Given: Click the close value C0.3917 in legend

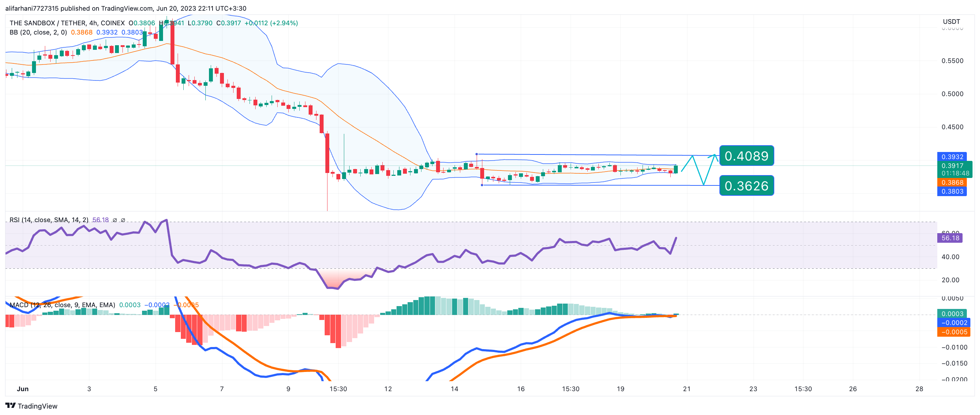Looking at the screenshot, I should pyautogui.click(x=229, y=23).
